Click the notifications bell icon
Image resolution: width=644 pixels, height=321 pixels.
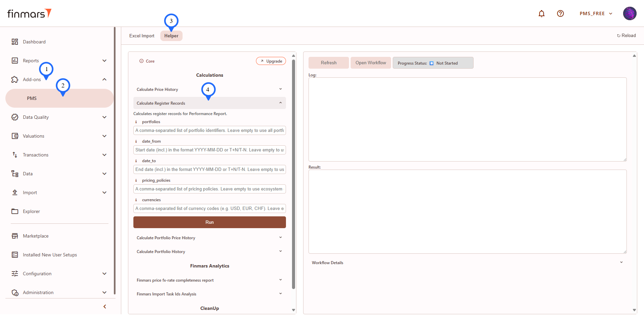pos(541,13)
